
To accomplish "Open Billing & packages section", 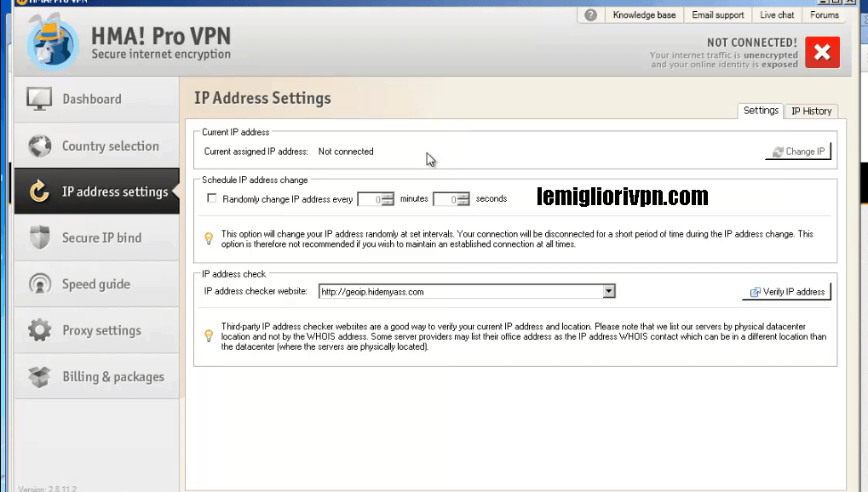I will 97,376.
